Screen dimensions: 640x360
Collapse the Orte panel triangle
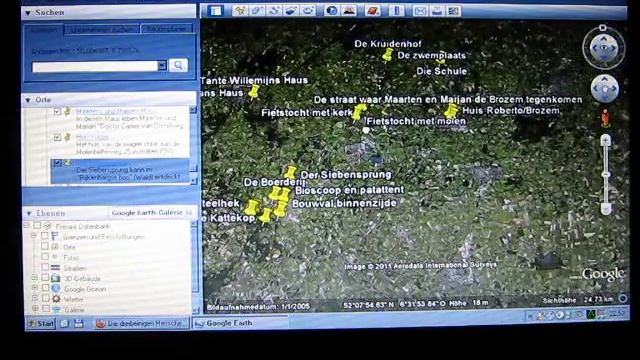coord(28,100)
